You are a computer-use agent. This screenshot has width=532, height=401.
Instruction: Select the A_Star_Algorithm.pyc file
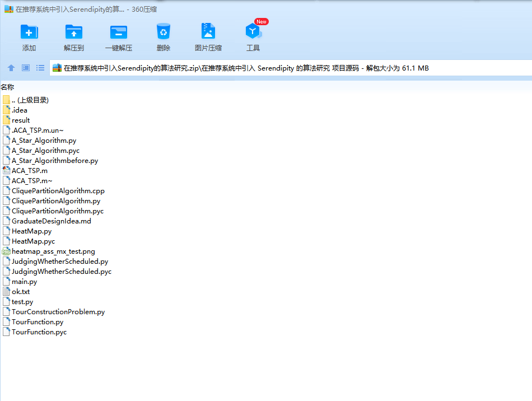(x=45, y=151)
